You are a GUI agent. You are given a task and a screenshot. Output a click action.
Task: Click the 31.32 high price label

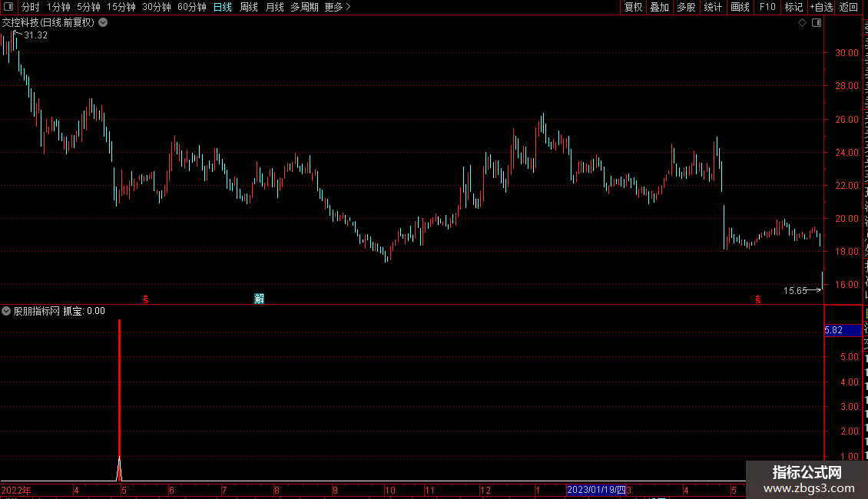pos(35,35)
